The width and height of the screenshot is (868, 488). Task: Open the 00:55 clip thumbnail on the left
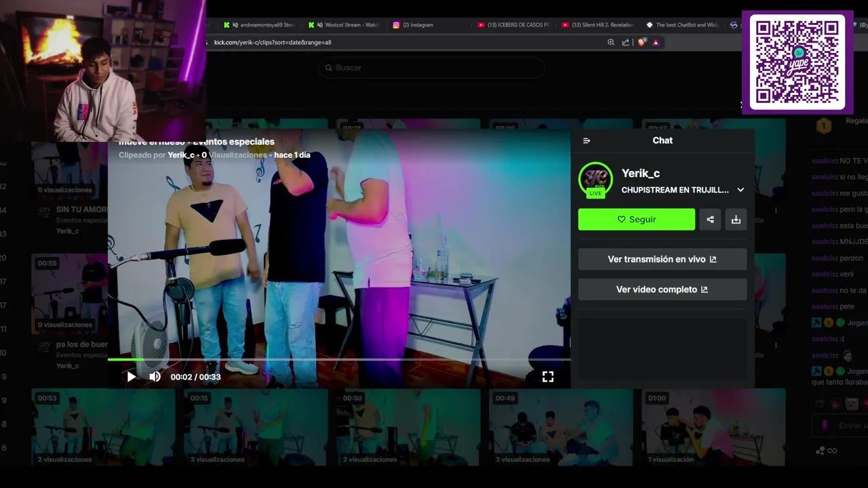70,293
